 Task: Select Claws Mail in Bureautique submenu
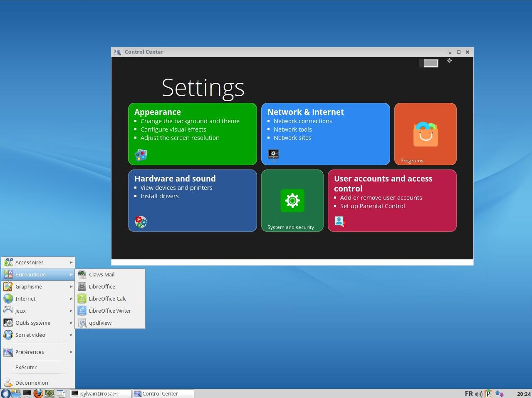coord(101,274)
